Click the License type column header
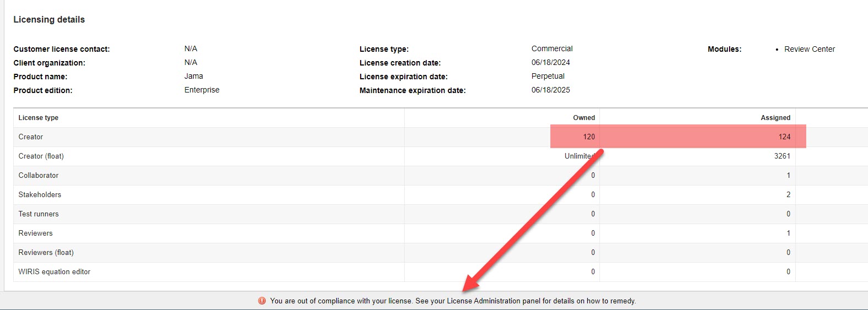 (38, 118)
